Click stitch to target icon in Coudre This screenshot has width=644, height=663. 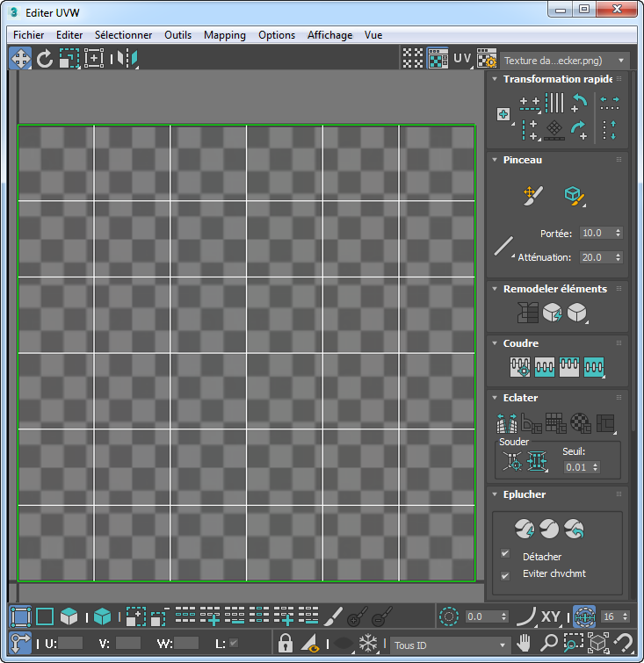(520, 367)
